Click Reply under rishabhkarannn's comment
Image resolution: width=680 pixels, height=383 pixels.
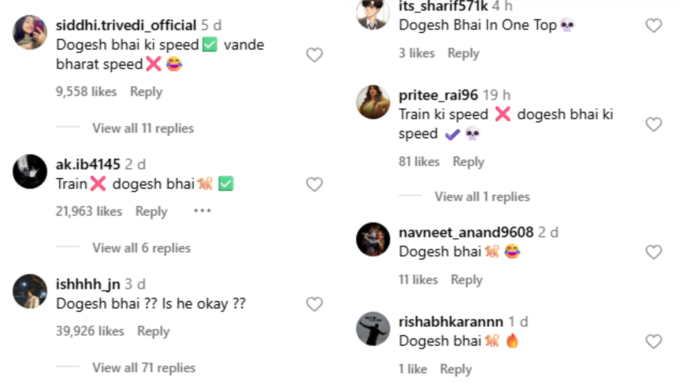tap(456, 369)
